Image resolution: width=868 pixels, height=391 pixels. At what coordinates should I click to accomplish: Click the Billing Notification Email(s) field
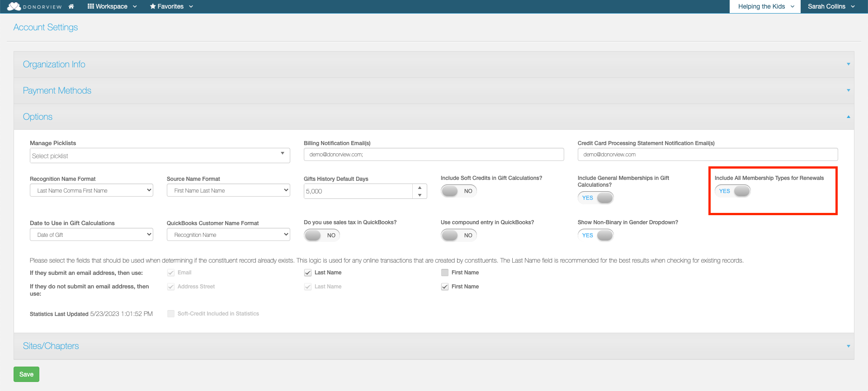click(434, 155)
